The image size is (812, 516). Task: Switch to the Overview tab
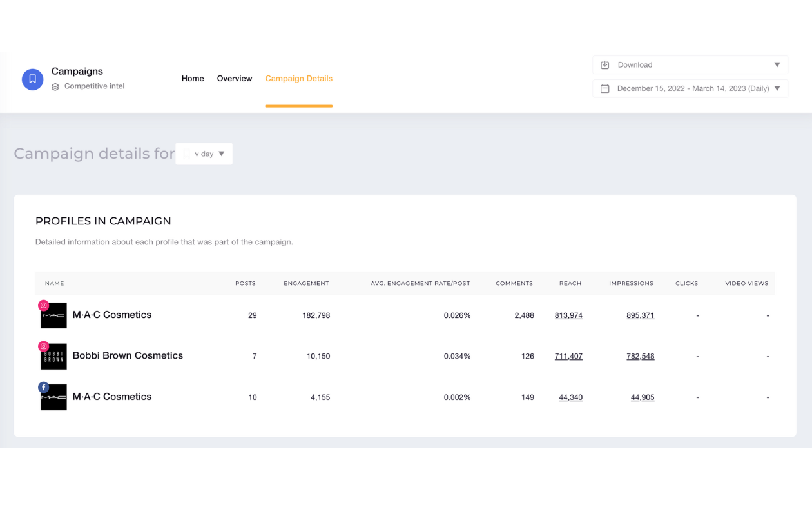pos(235,79)
